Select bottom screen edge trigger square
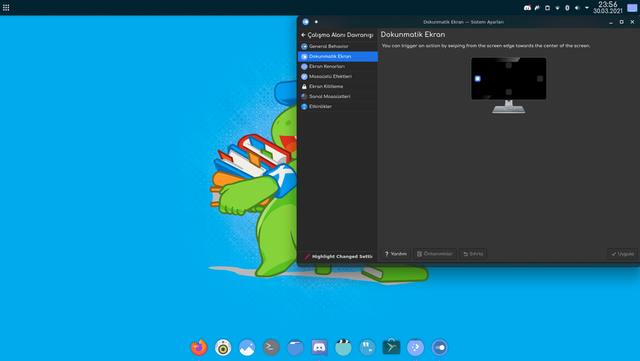The image size is (640, 361). 509,92
